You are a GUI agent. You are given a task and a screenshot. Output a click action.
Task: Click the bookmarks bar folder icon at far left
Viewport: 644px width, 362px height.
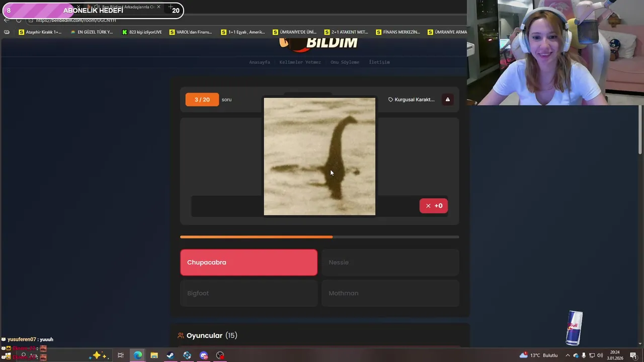(x=7, y=32)
